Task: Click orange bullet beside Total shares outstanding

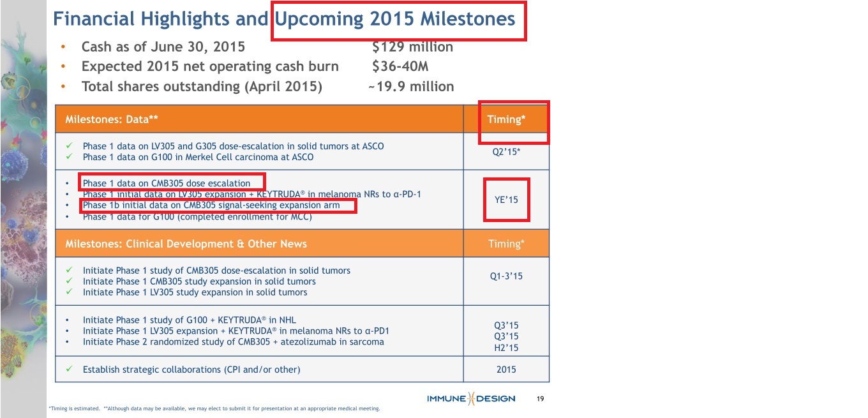Action: click(x=63, y=87)
